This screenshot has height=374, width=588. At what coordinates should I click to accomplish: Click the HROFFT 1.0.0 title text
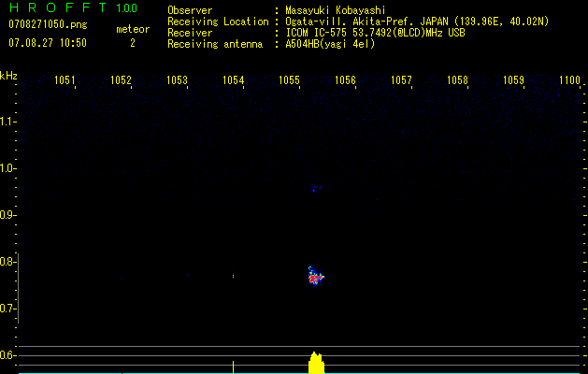click(x=74, y=7)
